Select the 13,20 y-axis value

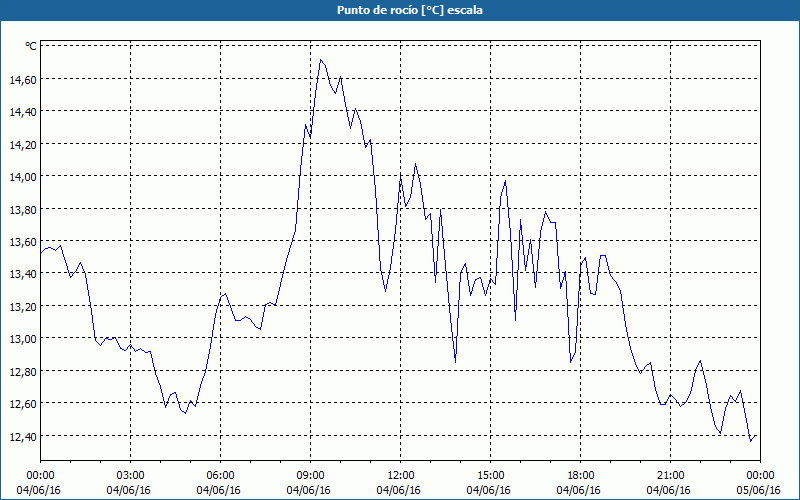point(23,306)
